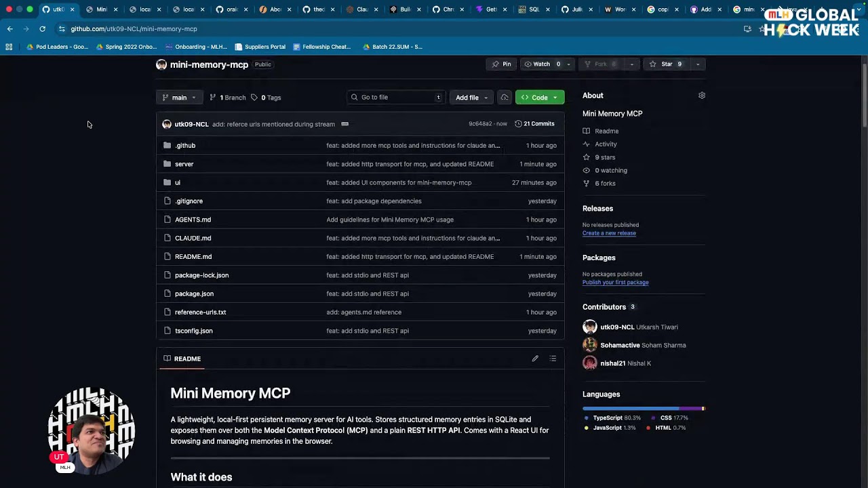Image resolution: width=868 pixels, height=488 pixels.
Task: Open the About settings gear icon
Action: click(x=702, y=96)
